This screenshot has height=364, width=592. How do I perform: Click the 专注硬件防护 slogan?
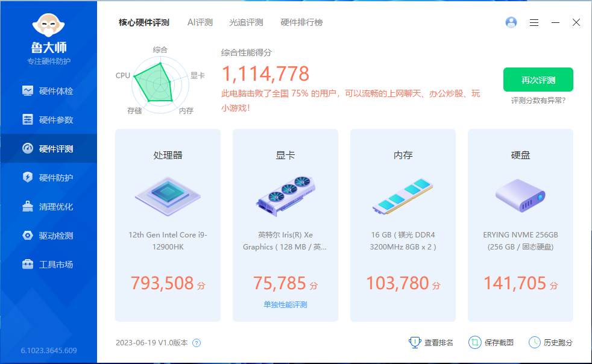click(x=49, y=61)
